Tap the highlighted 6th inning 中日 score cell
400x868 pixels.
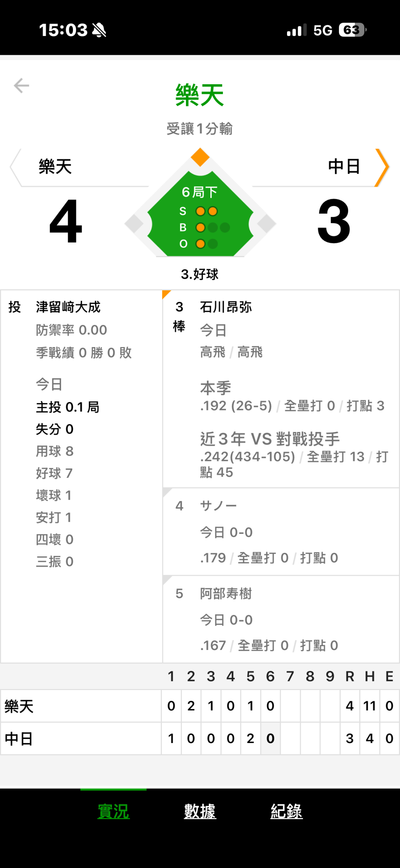pyautogui.click(x=270, y=739)
